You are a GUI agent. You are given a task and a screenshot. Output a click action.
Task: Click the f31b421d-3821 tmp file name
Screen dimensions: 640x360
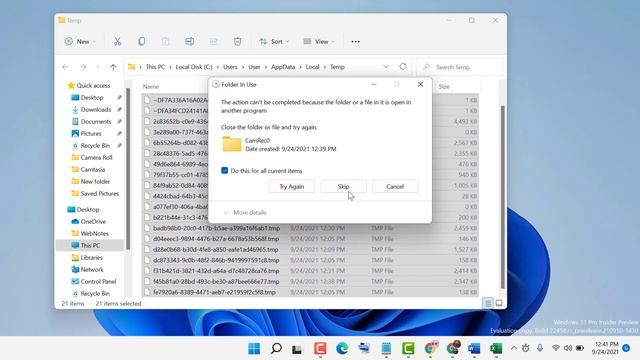click(x=216, y=271)
